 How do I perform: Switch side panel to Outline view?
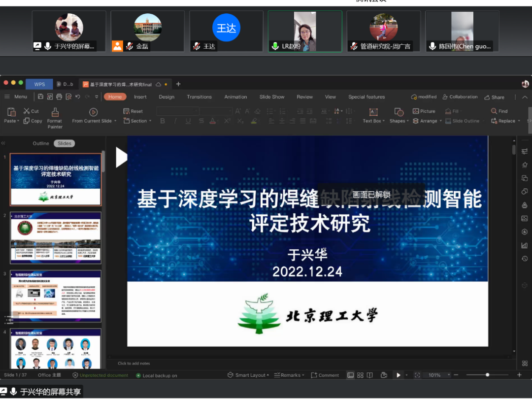(x=41, y=143)
